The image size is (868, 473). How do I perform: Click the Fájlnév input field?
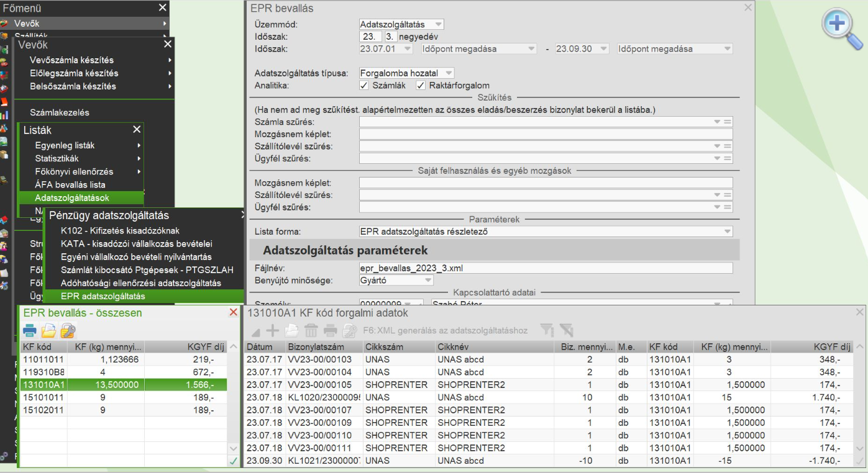[546, 268]
